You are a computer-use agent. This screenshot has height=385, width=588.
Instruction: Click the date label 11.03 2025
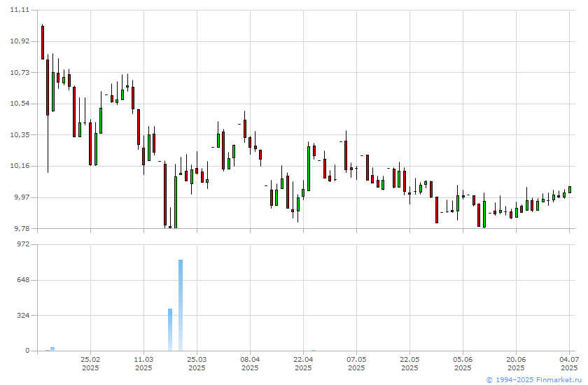click(x=143, y=363)
